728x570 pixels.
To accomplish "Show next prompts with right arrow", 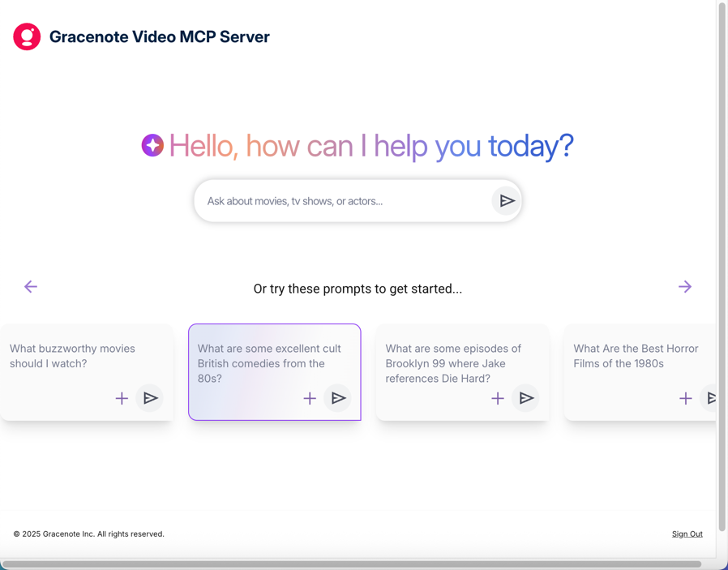I will pos(685,287).
